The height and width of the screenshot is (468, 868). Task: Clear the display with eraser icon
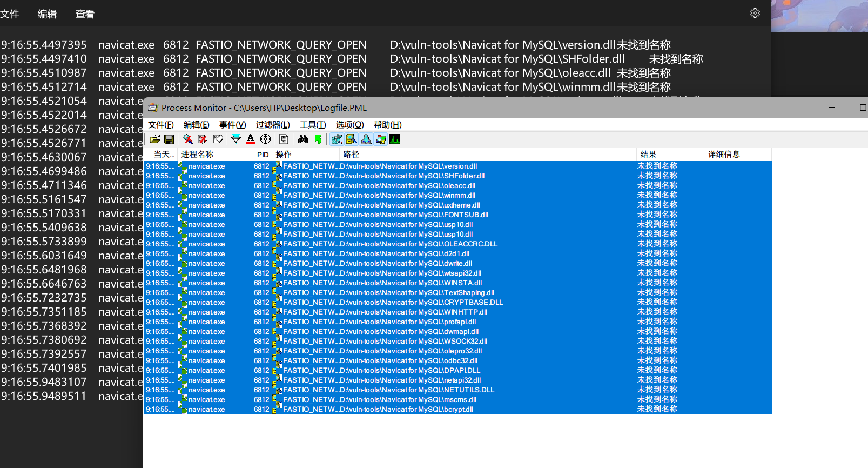(x=217, y=139)
